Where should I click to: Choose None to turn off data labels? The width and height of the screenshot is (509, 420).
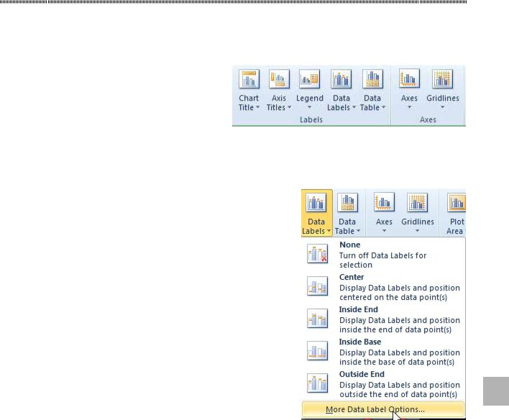click(x=383, y=255)
